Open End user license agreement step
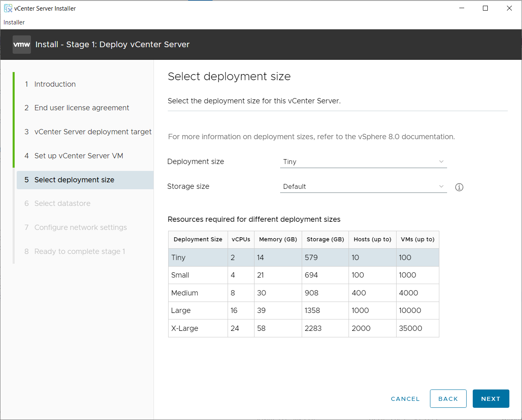The height and width of the screenshot is (420, 522). click(x=81, y=108)
